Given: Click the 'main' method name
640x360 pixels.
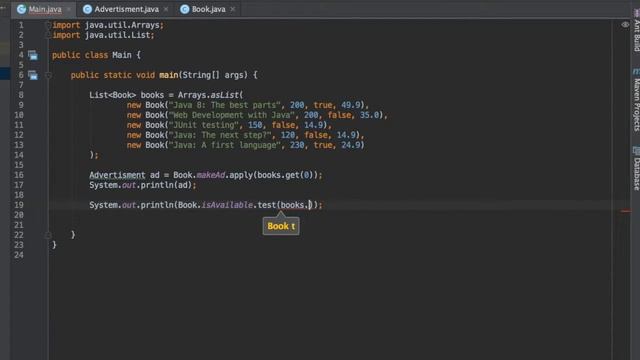Looking at the screenshot, I should (169, 75).
